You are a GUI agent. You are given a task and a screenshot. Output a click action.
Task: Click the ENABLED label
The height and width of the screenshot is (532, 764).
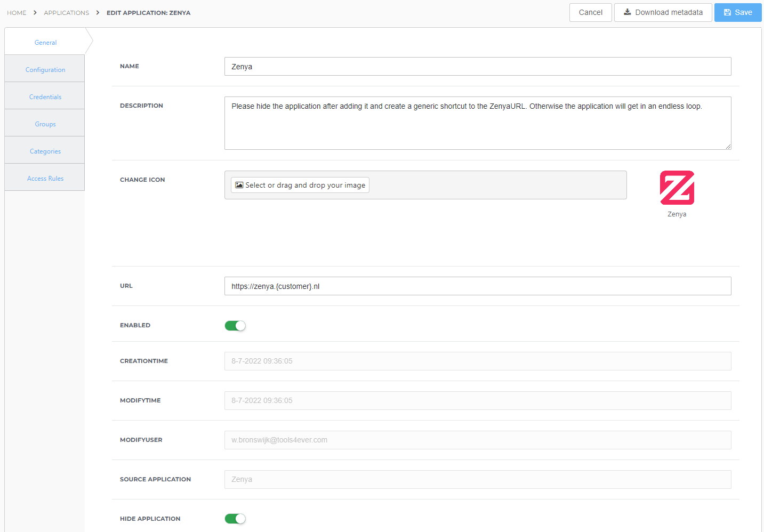[135, 325]
